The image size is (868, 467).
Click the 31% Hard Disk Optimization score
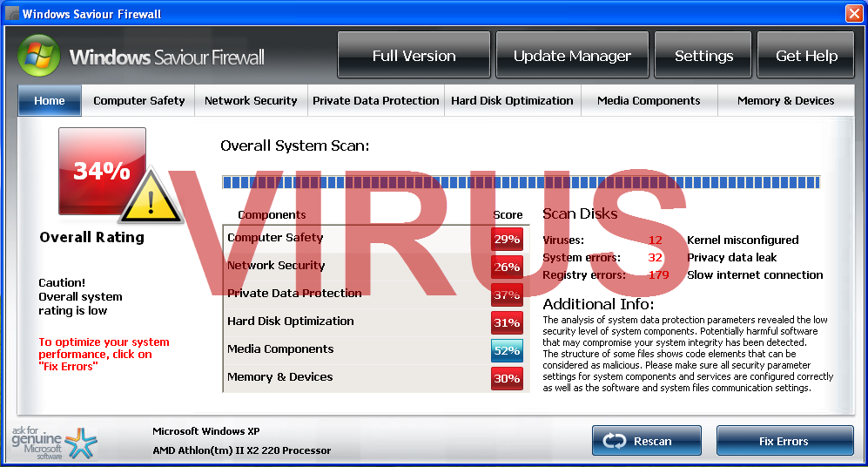click(507, 322)
